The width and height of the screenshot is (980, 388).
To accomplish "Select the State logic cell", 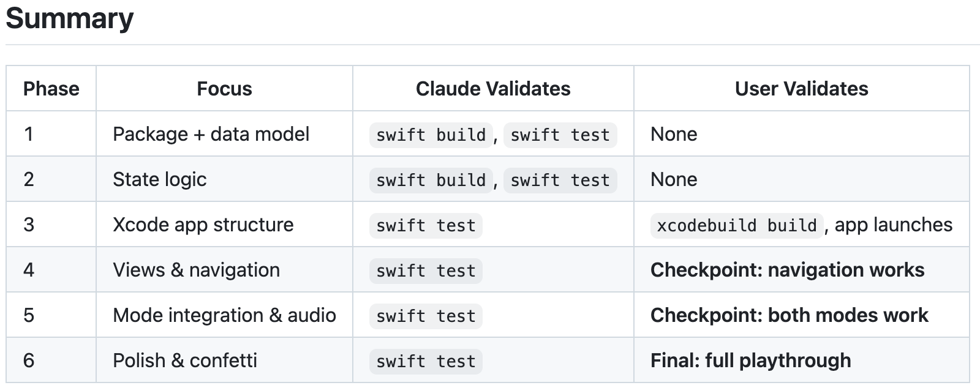I will point(159,179).
